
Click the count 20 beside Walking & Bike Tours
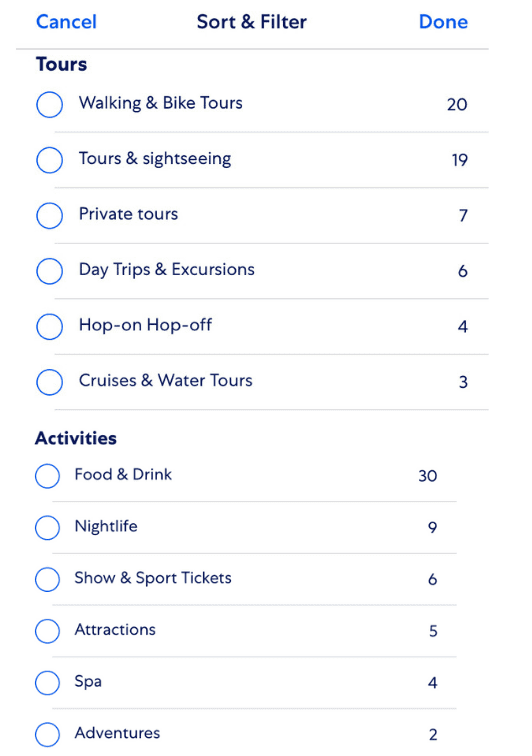click(x=457, y=104)
